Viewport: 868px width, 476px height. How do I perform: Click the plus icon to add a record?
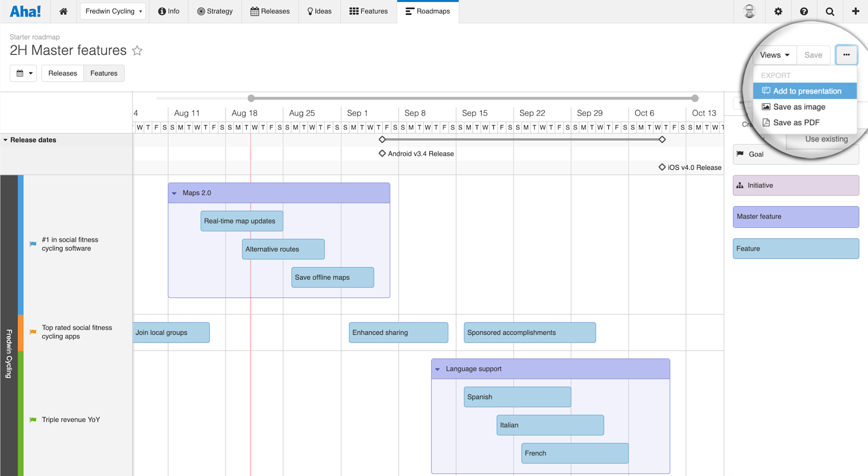(856, 11)
